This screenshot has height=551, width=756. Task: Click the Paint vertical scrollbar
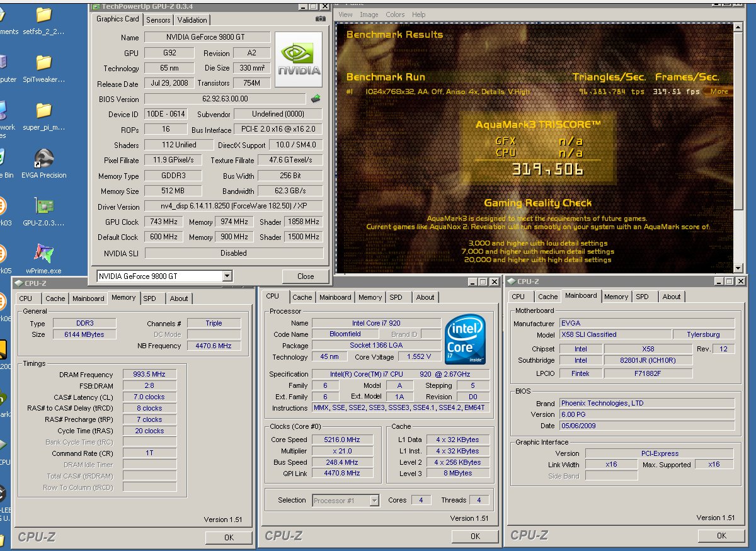738,148
